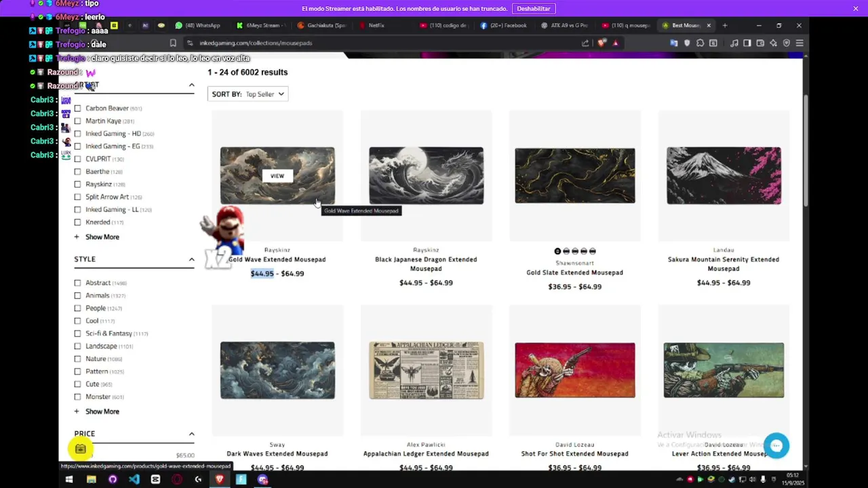Click the music note icon in toolbar

point(734,43)
